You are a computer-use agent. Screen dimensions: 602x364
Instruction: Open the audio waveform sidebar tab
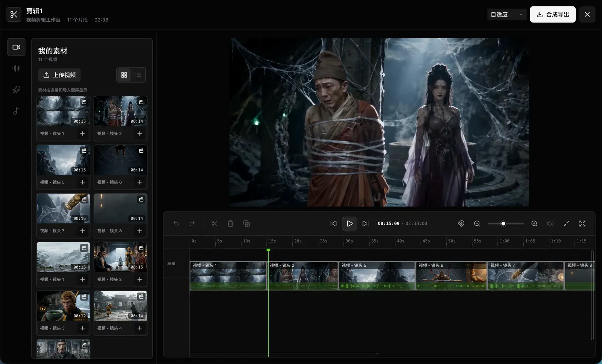pyautogui.click(x=16, y=68)
